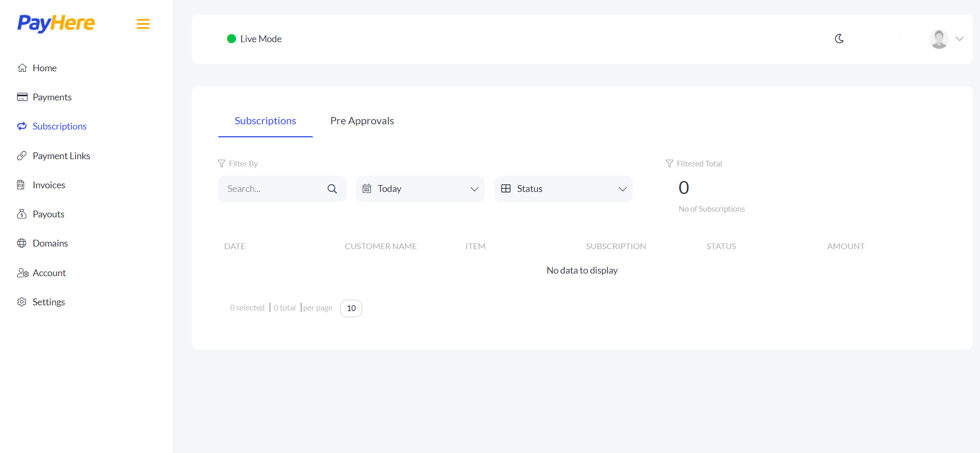Go to Payouts page
Viewport: 980px width, 453px height.
48,214
